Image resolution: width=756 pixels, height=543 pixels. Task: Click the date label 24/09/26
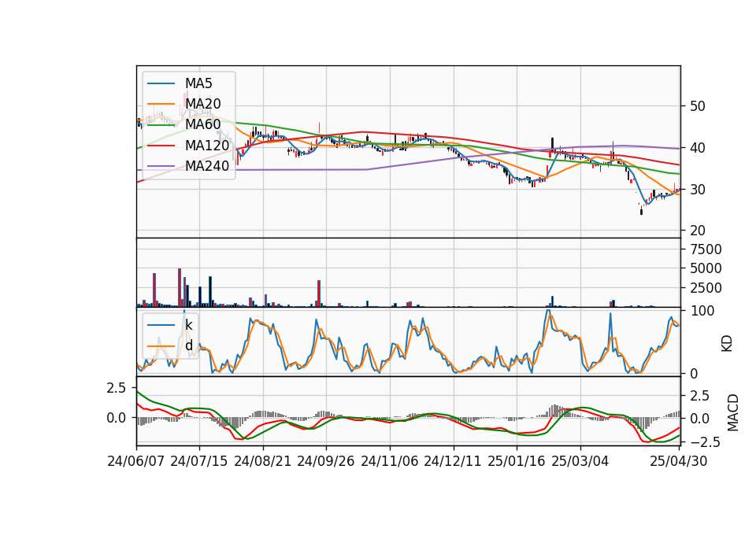tap(325, 462)
